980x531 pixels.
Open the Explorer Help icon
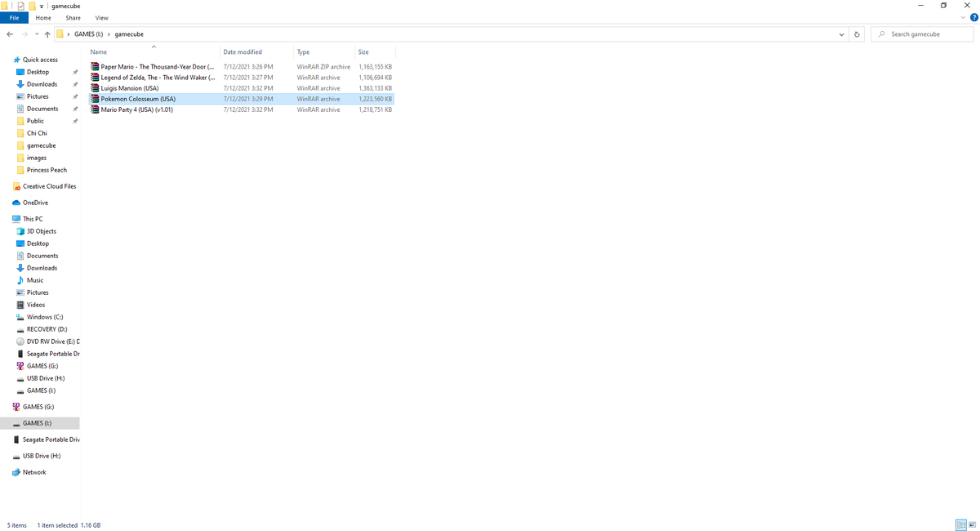click(x=973, y=18)
